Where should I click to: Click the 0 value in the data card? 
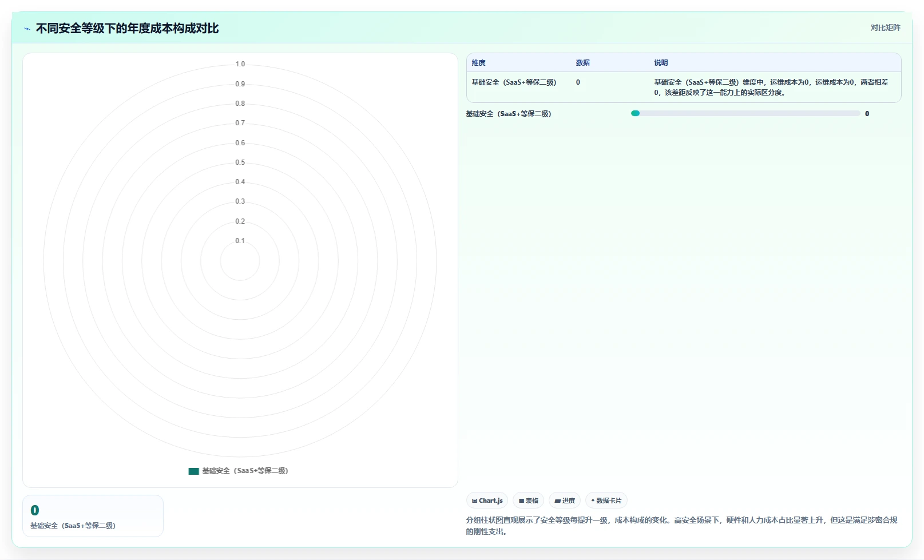coord(35,510)
